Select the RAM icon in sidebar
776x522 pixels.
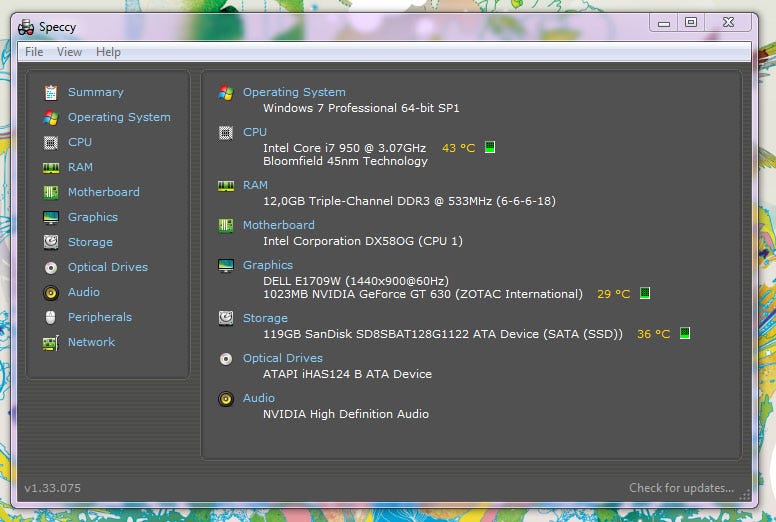[x=51, y=167]
